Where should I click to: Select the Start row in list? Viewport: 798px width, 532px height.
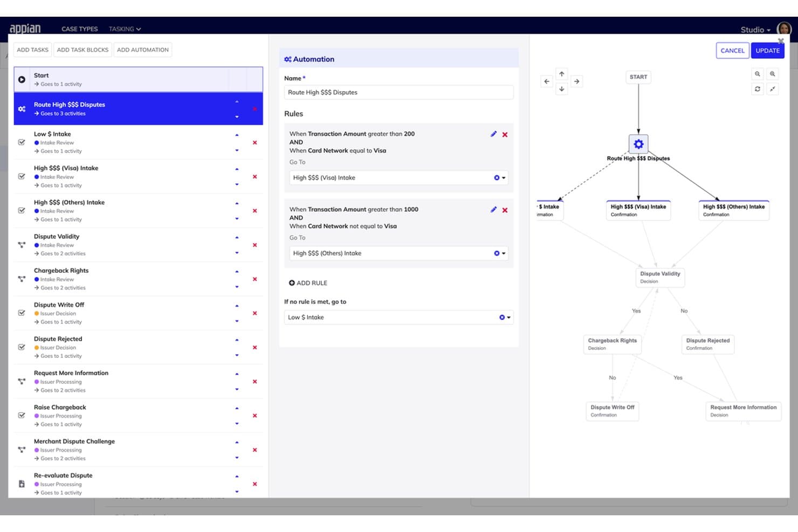[x=138, y=80]
